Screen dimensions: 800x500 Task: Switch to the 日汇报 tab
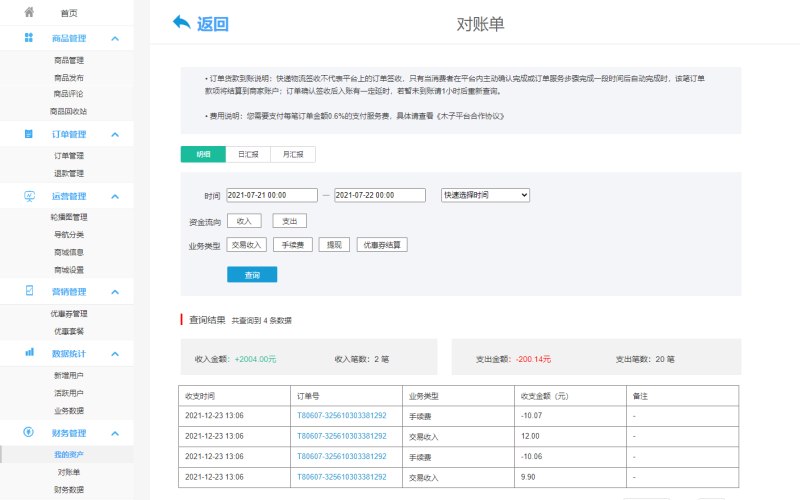click(248, 154)
